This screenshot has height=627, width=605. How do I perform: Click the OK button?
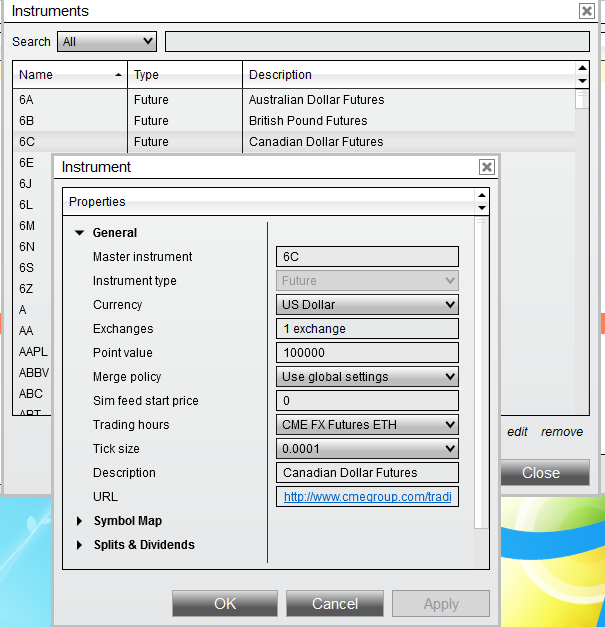coord(225,603)
